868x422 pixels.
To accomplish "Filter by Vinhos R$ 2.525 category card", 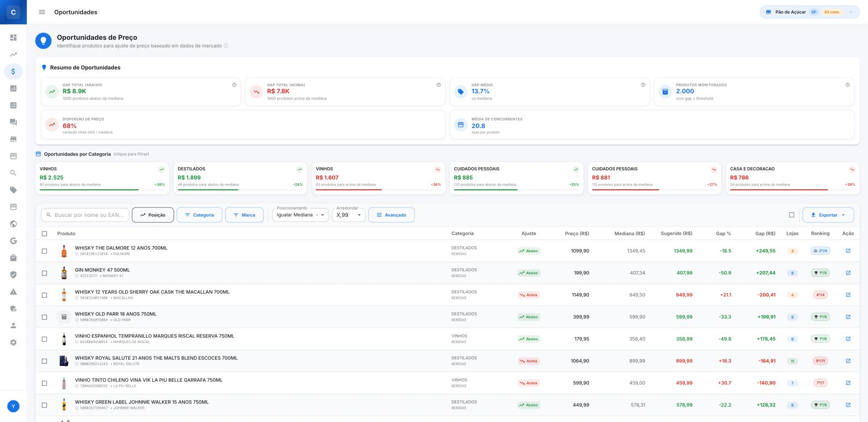I will point(102,178).
